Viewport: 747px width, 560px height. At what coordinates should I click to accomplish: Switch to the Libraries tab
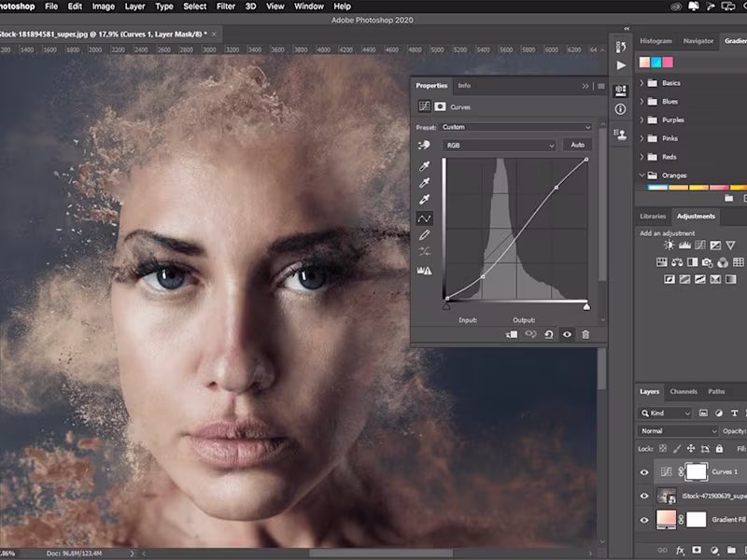(x=653, y=217)
